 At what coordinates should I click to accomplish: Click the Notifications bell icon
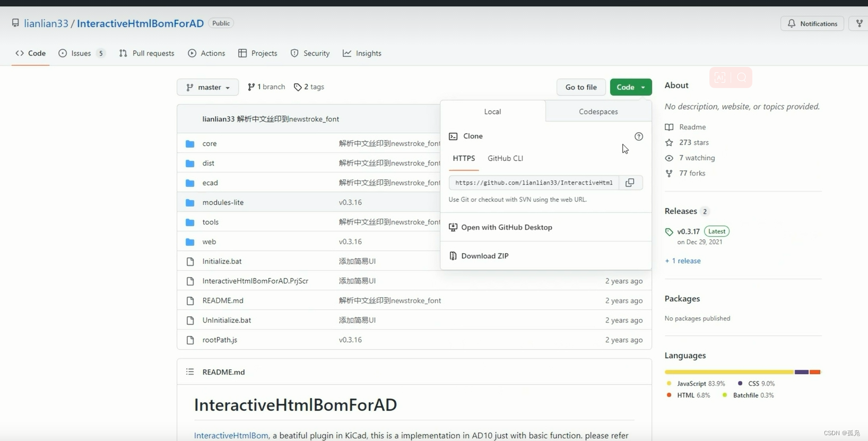[792, 23]
